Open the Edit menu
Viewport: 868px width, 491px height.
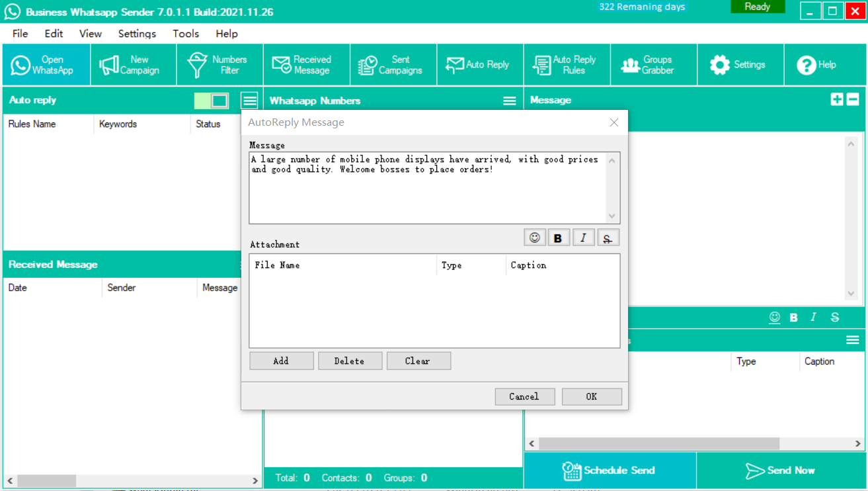(x=54, y=34)
